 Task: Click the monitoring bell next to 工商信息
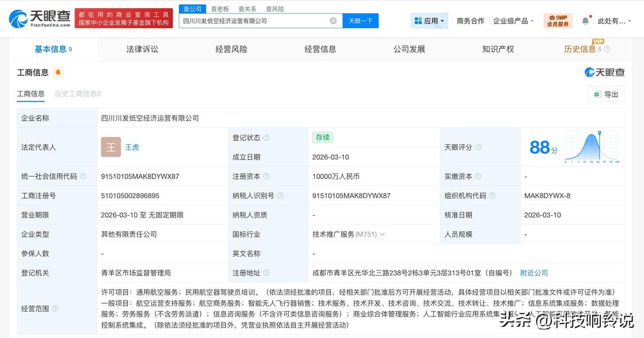tap(58, 72)
